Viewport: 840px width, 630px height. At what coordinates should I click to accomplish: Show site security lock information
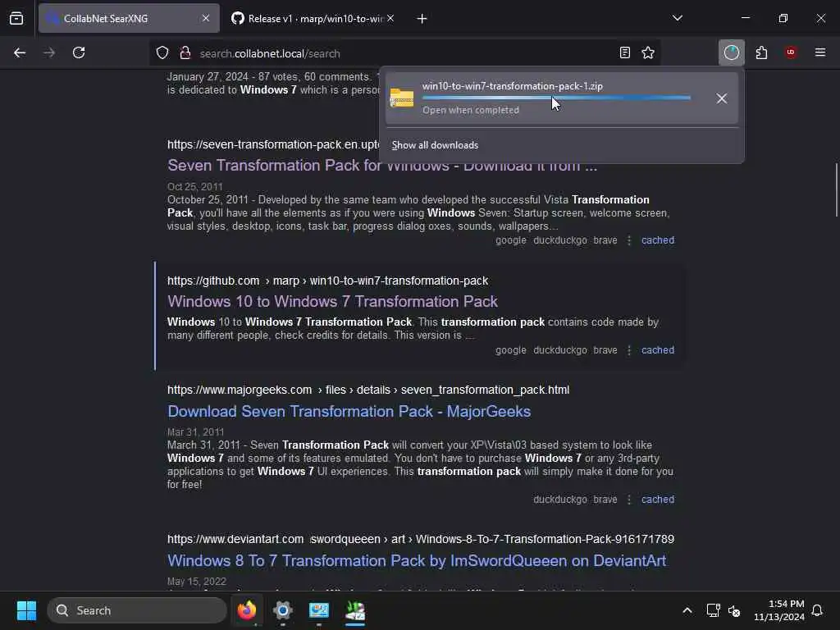point(185,52)
